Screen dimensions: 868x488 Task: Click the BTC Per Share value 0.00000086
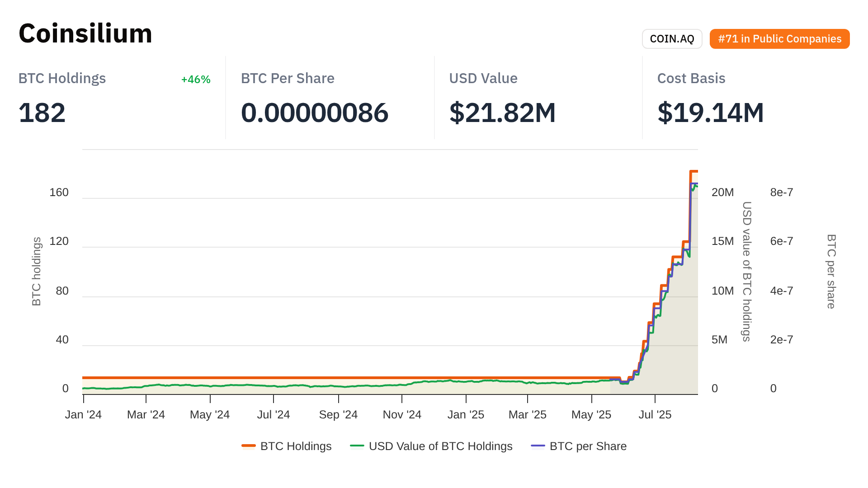(314, 113)
